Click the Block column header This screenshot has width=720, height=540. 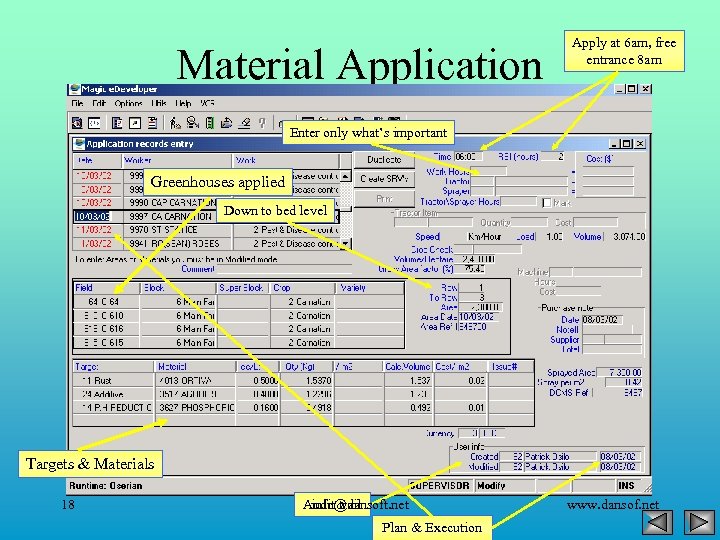(178, 288)
